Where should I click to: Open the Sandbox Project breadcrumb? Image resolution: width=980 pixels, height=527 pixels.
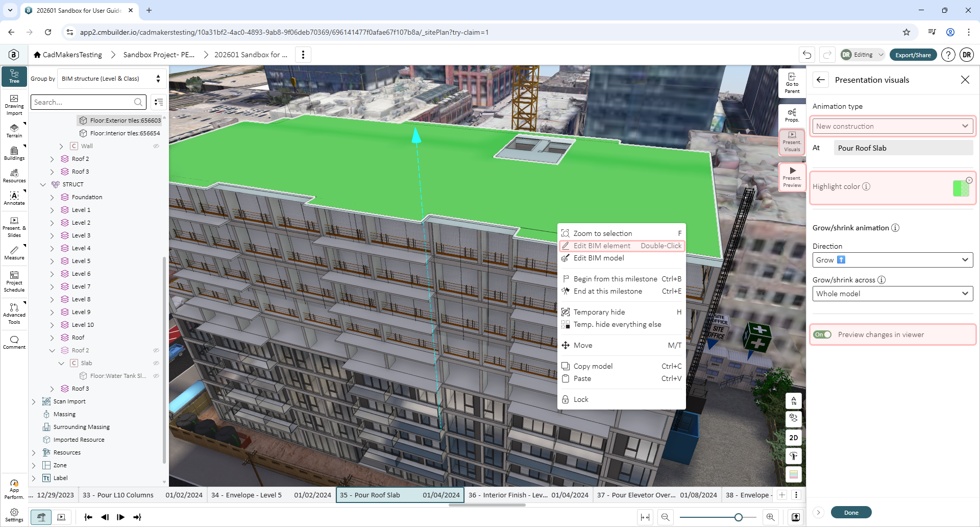[159, 55]
